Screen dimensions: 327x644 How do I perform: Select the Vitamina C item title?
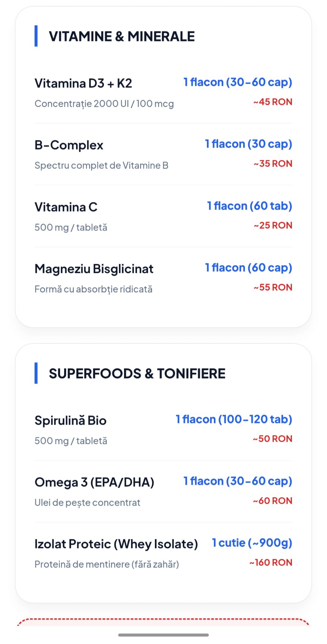tap(66, 207)
